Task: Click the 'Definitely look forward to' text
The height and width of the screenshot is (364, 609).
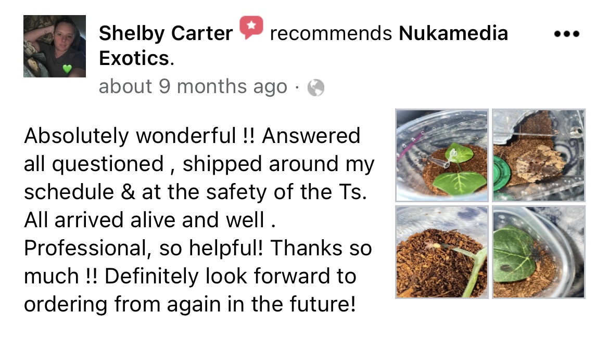Action: tap(230, 276)
